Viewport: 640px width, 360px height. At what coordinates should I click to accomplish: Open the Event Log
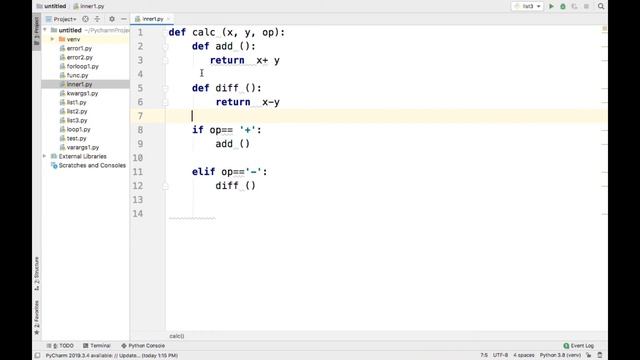(x=578, y=346)
